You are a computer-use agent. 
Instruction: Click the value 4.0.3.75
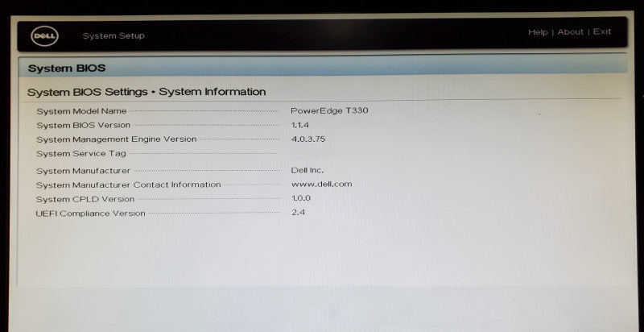coord(308,139)
